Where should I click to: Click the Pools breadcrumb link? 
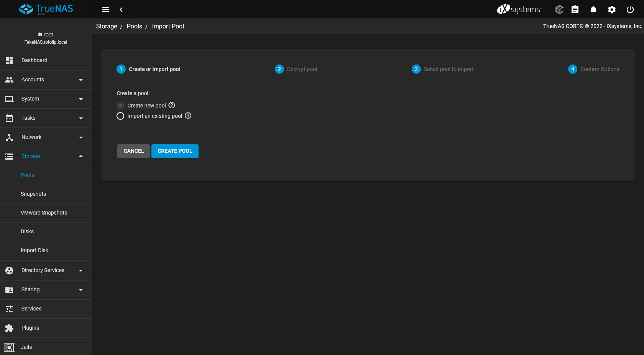click(134, 26)
